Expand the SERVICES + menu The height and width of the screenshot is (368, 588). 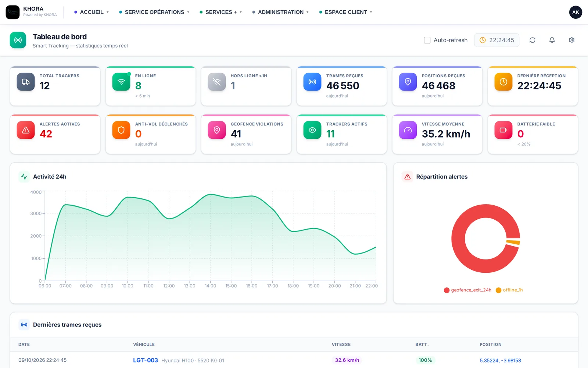221,12
